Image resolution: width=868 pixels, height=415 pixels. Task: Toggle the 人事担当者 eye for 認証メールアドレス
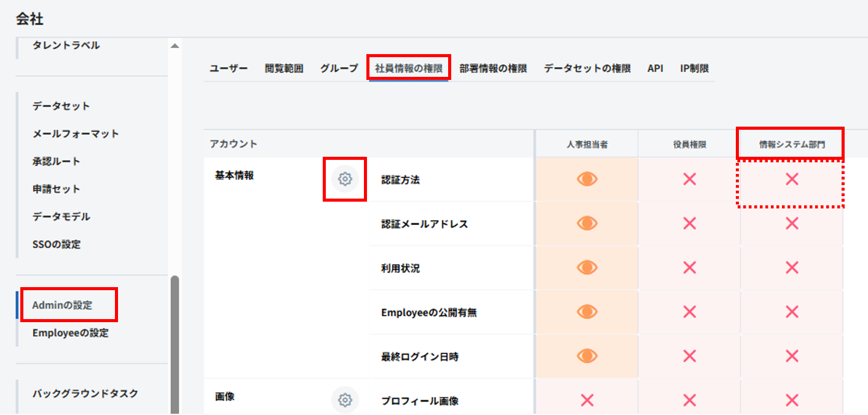click(587, 223)
